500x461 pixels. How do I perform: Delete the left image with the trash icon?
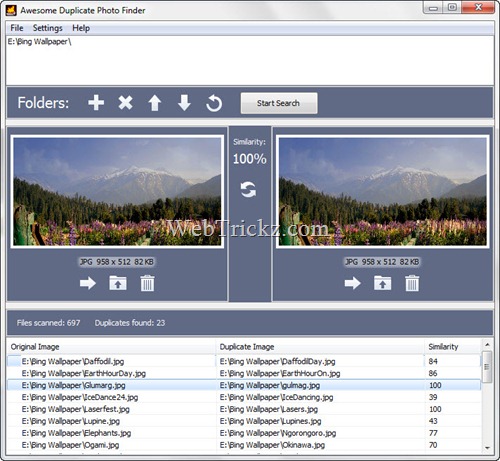[x=147, y=283]
